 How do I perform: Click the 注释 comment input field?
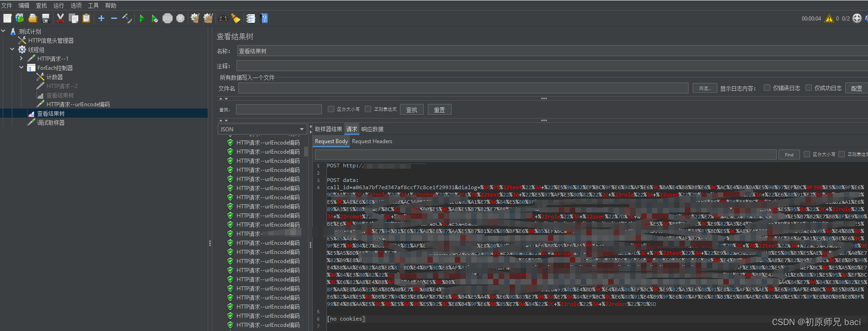coord(552,66)
